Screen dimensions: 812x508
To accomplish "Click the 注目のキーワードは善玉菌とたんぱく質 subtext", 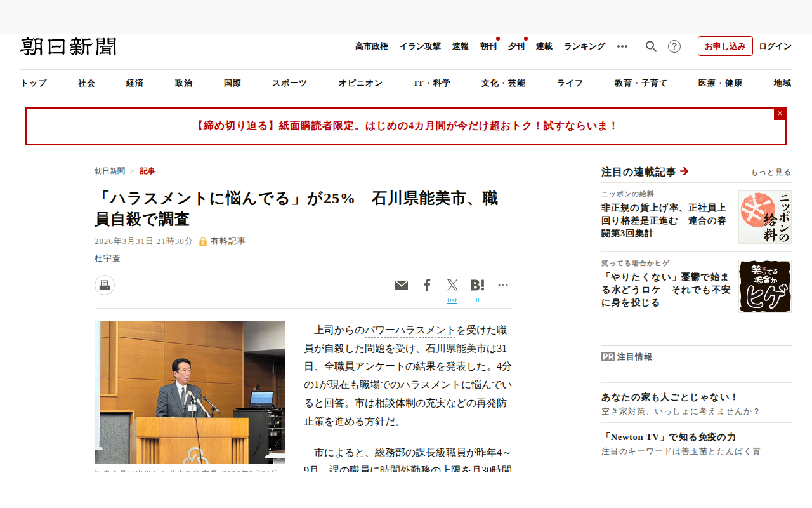I will coord(681,451).
